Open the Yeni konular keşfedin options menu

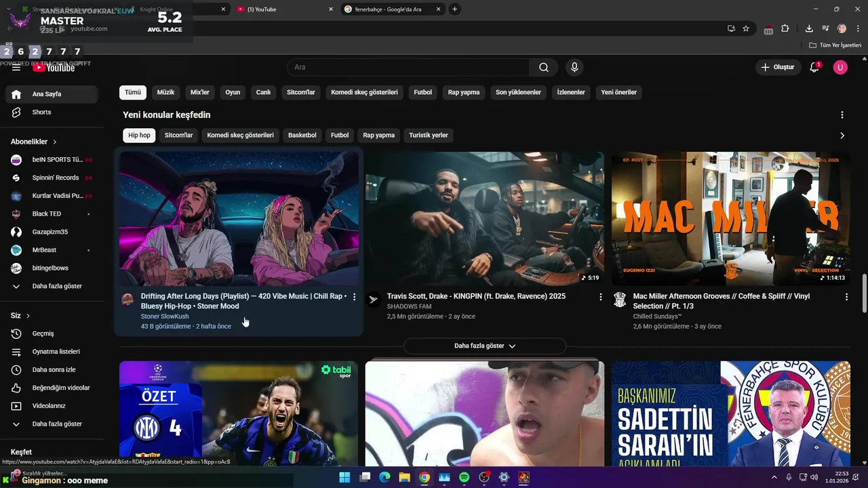click(x=842, y=115)
